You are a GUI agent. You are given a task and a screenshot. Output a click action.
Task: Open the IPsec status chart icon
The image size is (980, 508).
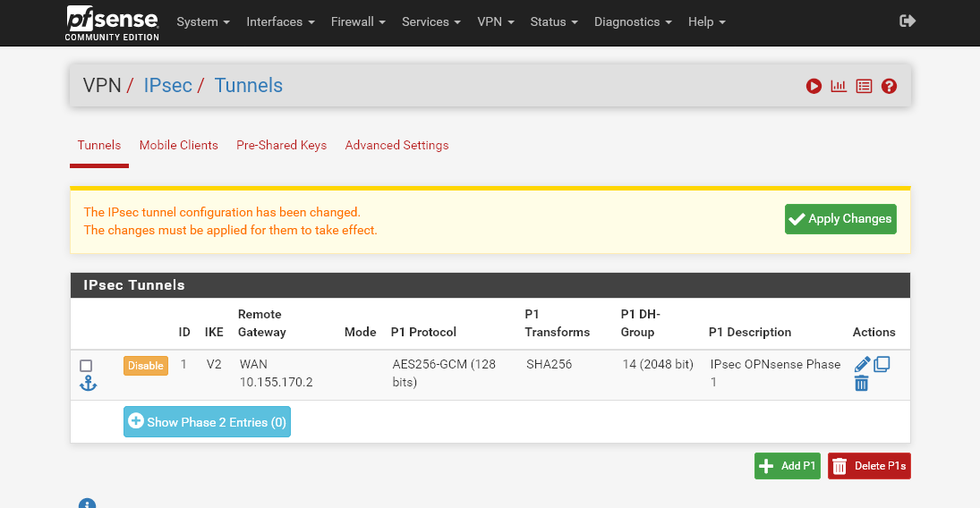pos(839,87)
